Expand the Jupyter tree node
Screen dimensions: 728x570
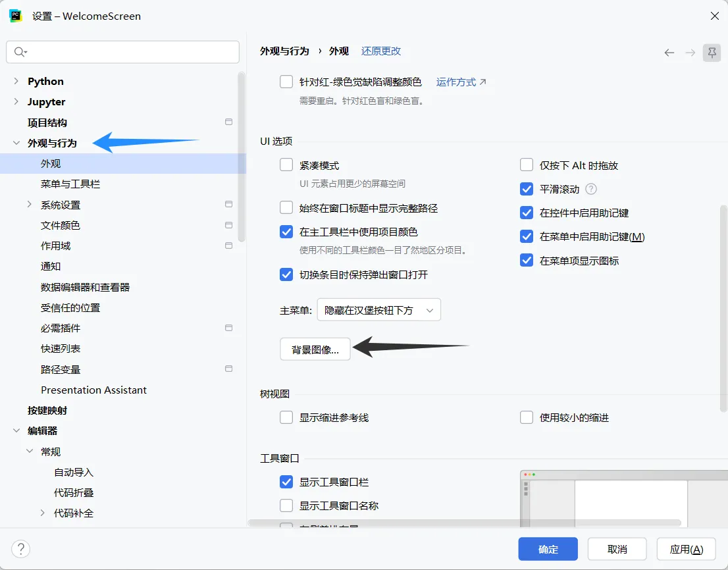pos(16,101)
